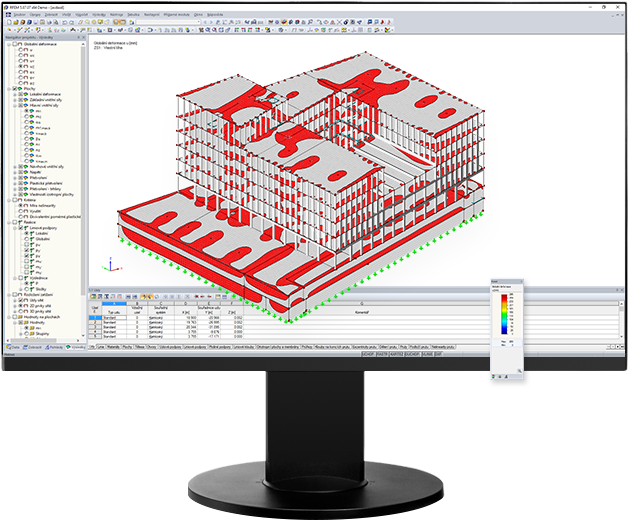Click the zoom window magnifier in second toolbar
628x521 pixels.
pyautogui.click(x=209, y=30)
